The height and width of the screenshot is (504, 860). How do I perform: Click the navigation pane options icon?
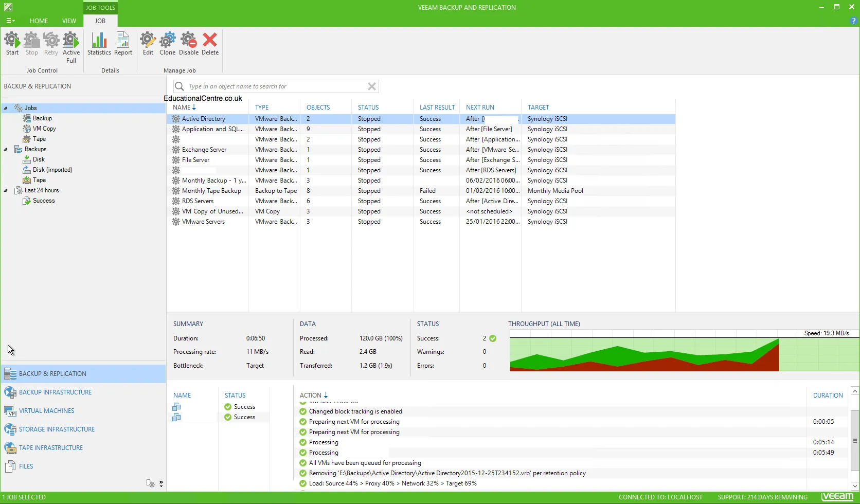[x=150, y=483]
